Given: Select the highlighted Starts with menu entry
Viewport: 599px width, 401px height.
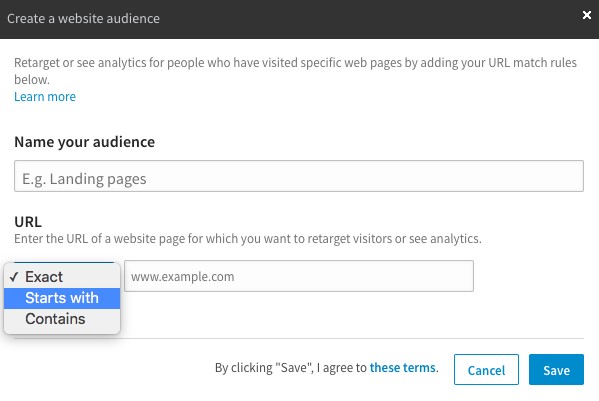Looking at the screenshot, I should pos(62,298).
